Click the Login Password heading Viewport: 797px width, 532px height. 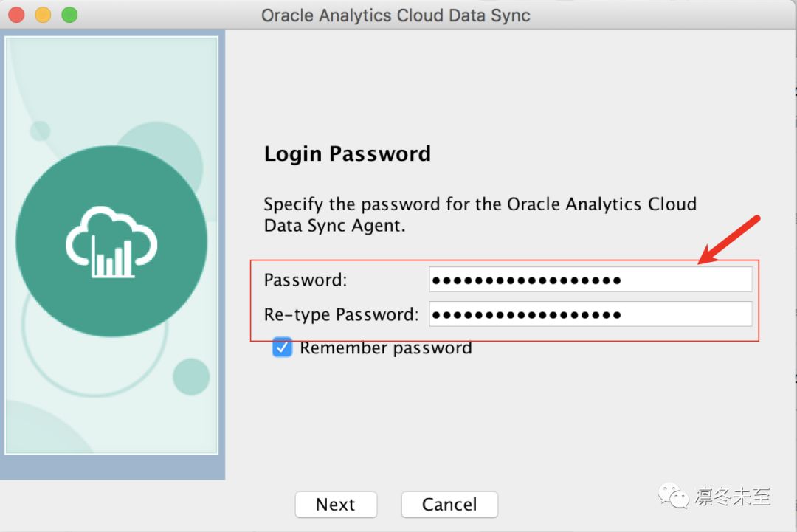(x=347, y=153)
